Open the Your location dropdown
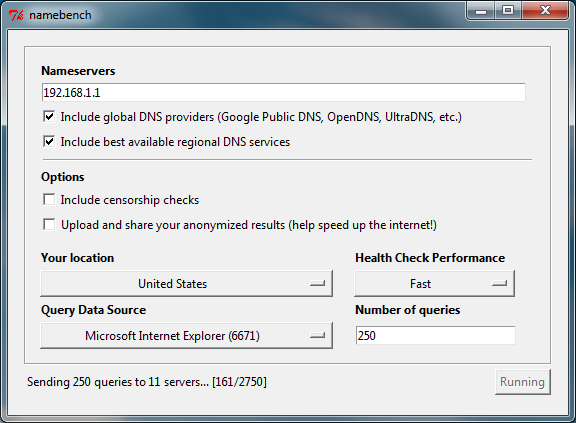Image resolution: width=576 pixels, height=423 pixels. 186,283
